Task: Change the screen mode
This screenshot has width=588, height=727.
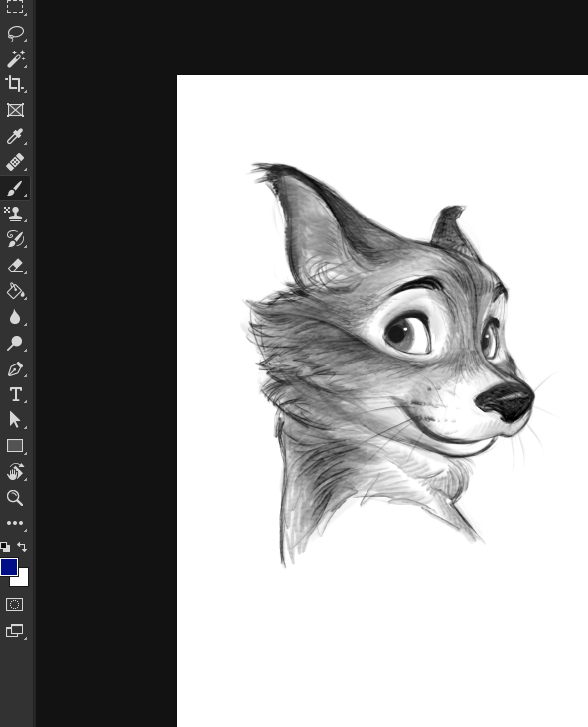Action: click(14, 630)
